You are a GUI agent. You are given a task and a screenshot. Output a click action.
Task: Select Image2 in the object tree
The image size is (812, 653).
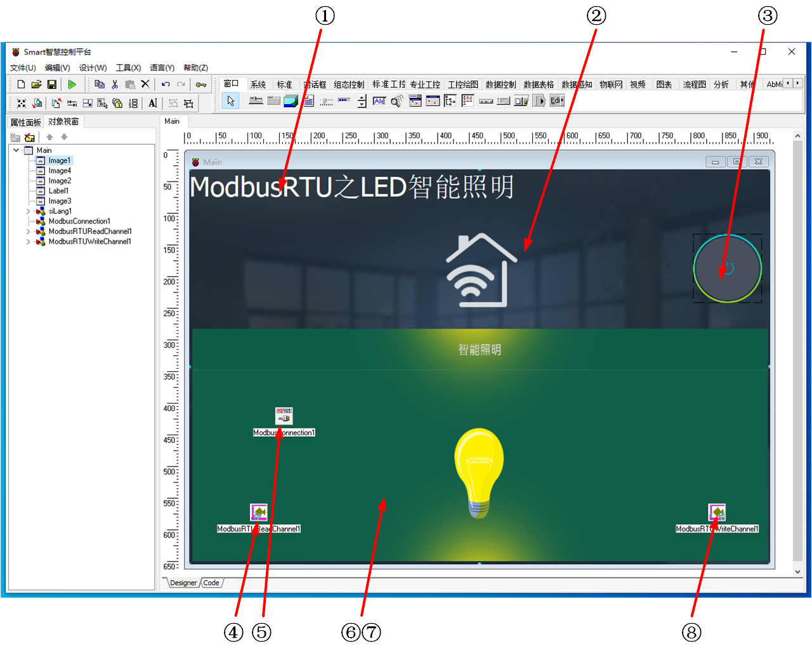(x=60, y=181)
